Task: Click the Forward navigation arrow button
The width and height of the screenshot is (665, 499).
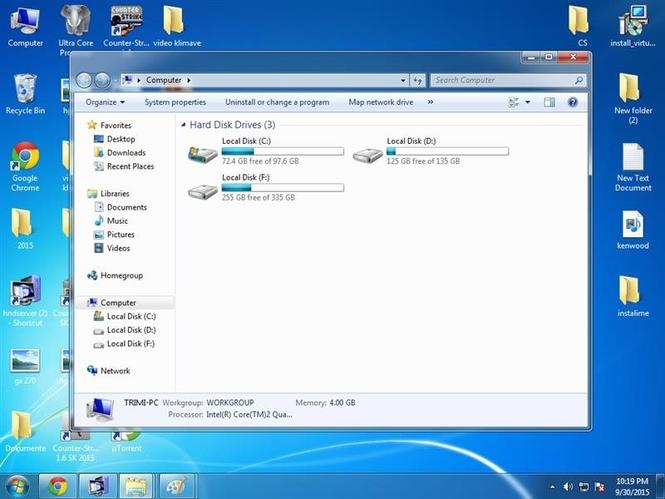Action: pos(102,80)
